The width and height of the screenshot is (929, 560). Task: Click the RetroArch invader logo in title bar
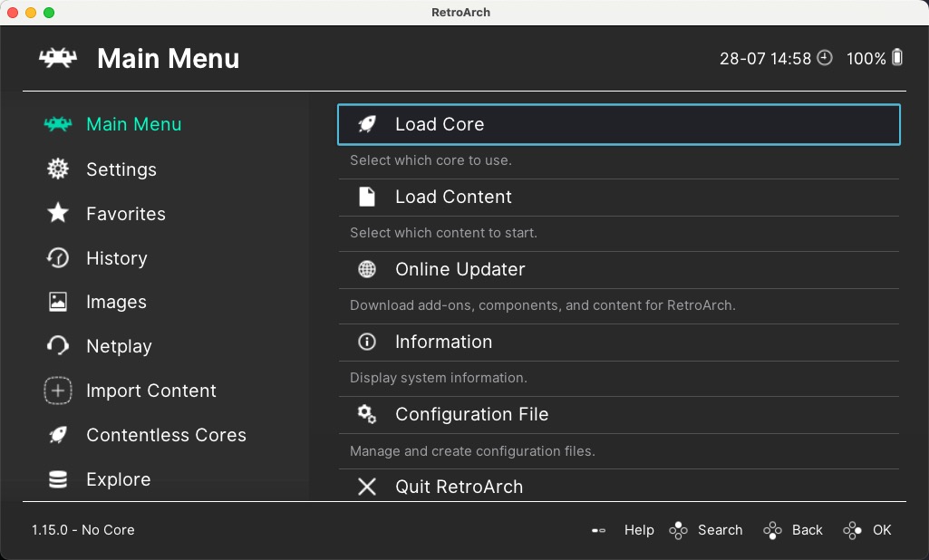coord(57,58)
